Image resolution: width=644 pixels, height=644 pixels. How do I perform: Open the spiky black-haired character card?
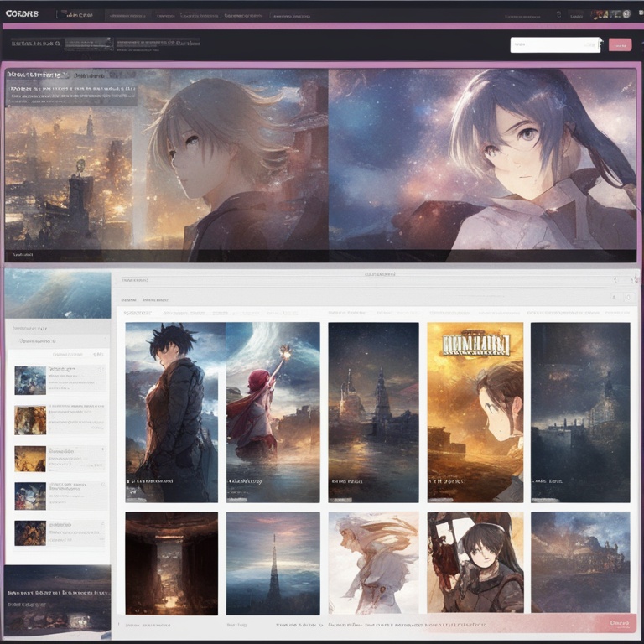pyautogui.click(x=172, y=412)
